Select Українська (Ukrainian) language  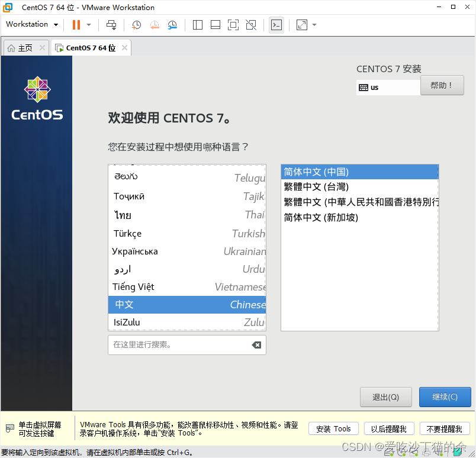pos(187,251)
